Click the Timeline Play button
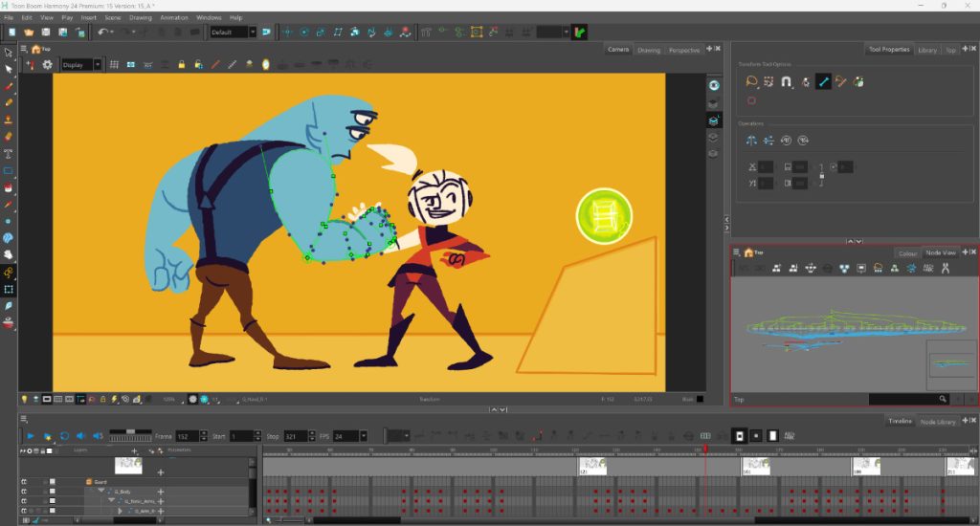The image size is (980, 526). 30,436
